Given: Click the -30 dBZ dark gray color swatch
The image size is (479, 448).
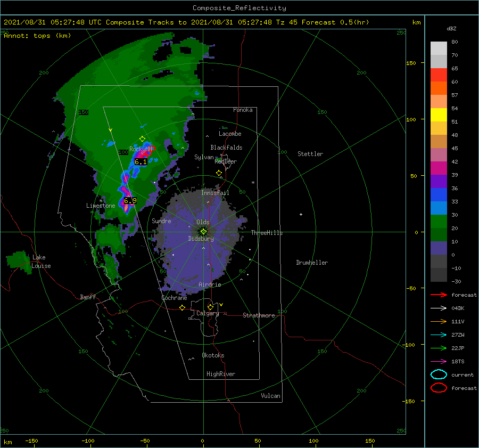Looking at the screenshot, I should (x=439, y=275).
